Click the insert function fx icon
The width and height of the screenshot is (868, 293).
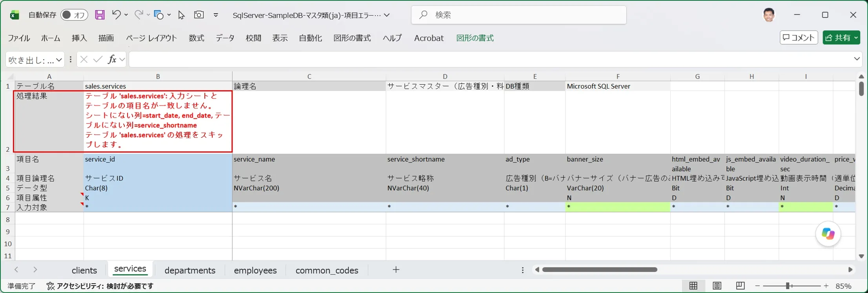tap(112, 59)
